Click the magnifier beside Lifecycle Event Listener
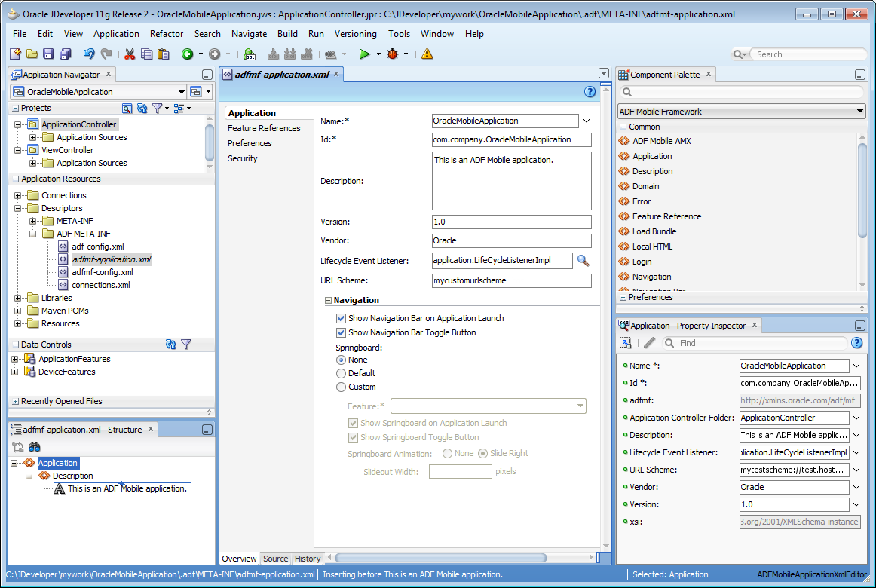Viewport: 876px width, 588px height. click(583, 261)
